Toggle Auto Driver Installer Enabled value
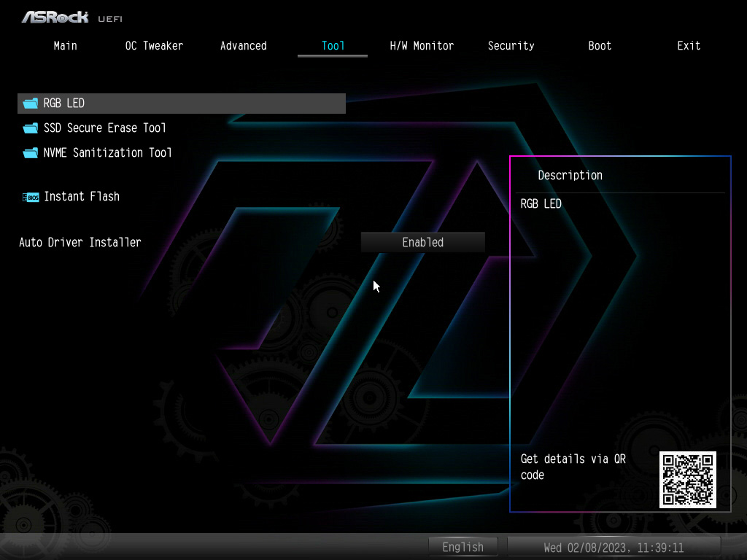Screen dimensions: 747x560 point(422,242)
